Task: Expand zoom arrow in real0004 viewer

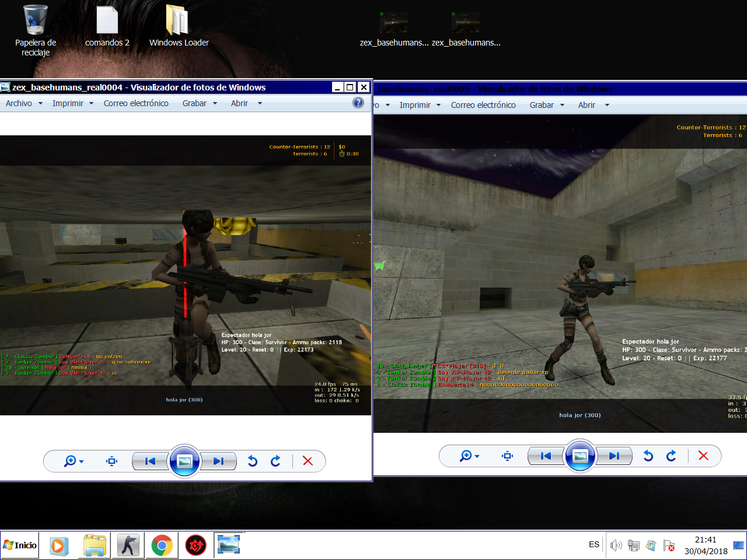Action: coord(82,462)
